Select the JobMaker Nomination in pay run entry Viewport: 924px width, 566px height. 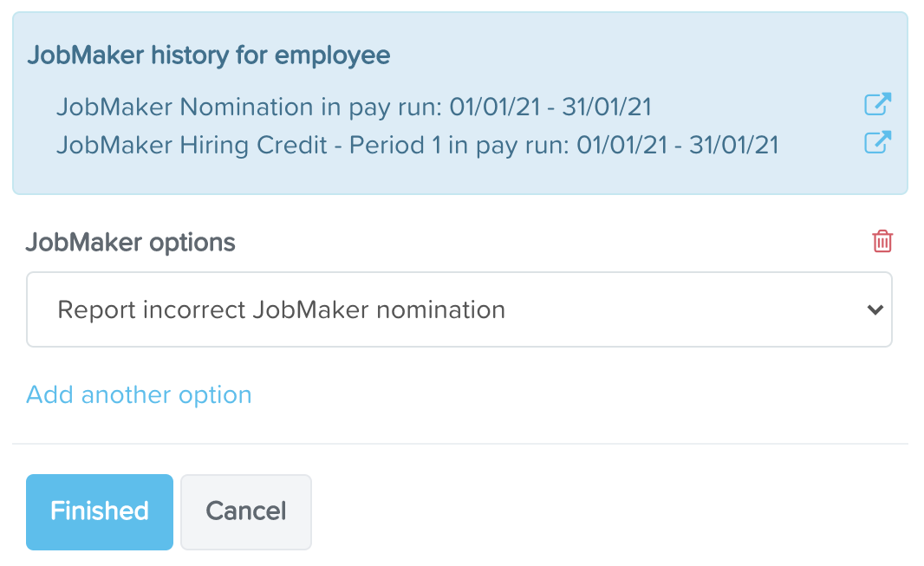pyautogui.click(x=355, y=107)
